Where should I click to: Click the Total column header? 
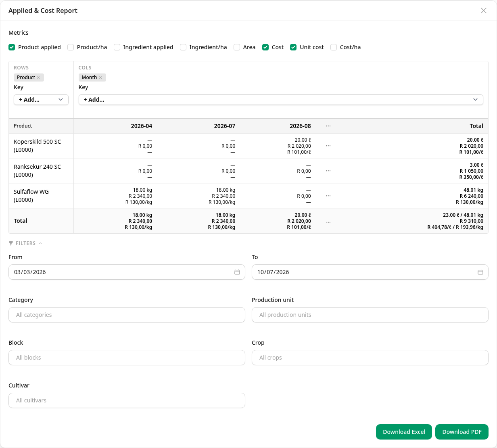pyautogui.click(x=476, y=126)
